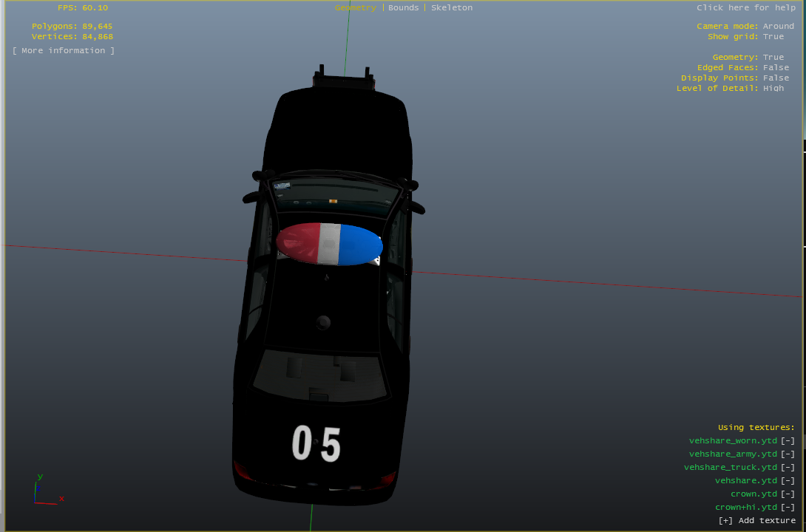Click the [-] next to crown.ytd
Screen dimensions: 806x532
coord(788,494)
